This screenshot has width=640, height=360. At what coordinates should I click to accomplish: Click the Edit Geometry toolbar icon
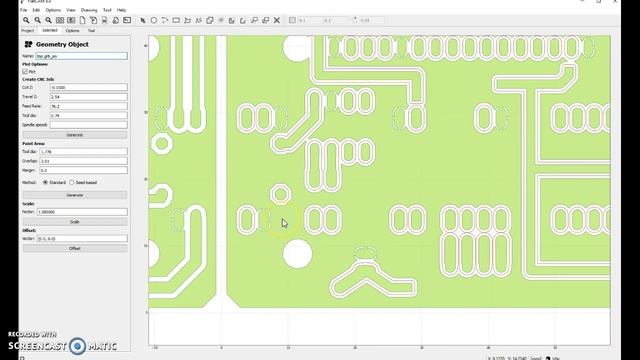point(93,20)
